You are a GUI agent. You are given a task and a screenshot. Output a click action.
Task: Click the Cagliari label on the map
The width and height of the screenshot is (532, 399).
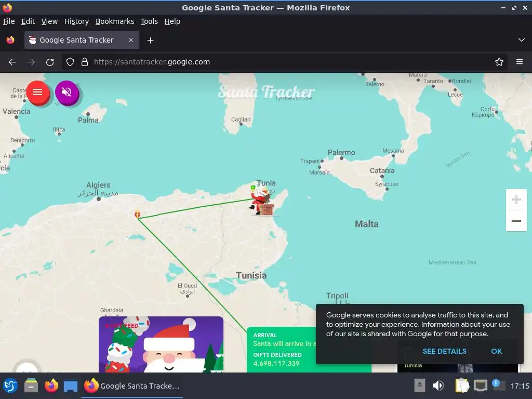coord(241,119)
